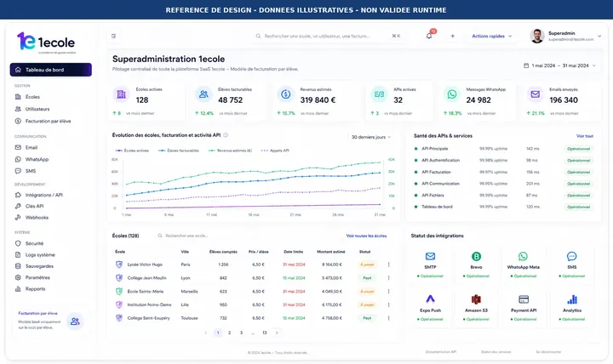The width and height of the screenshot is (613, 364).
Task: Open the Payment API card icon
Action: (524, 299)
